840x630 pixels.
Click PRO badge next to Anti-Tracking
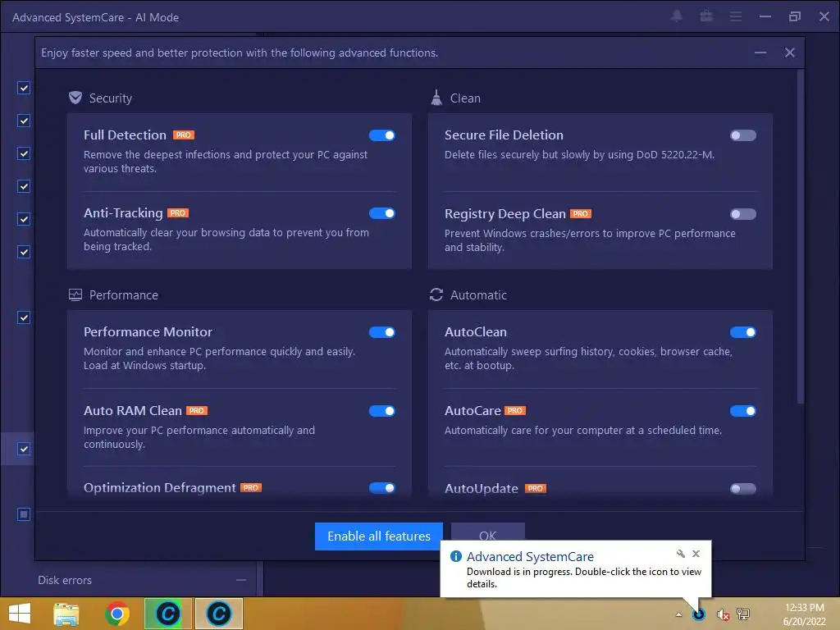tap(178, 213)
